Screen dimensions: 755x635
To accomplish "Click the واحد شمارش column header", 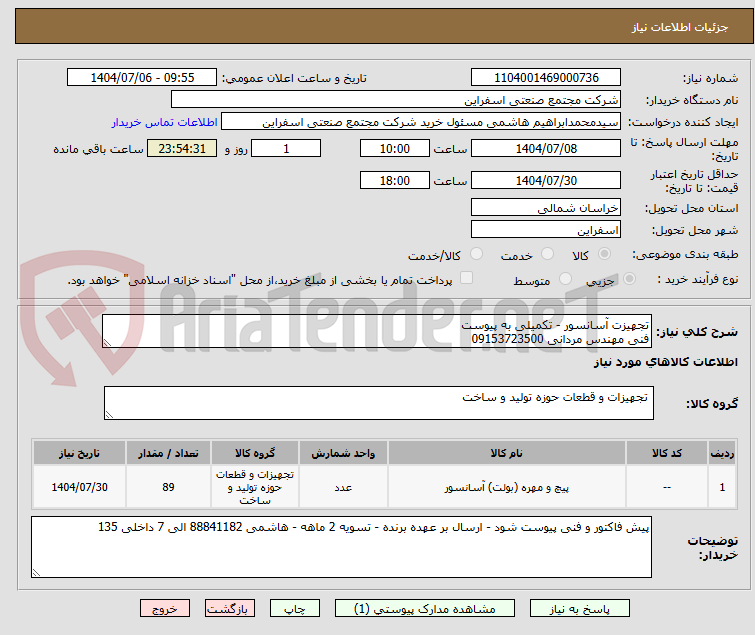I will tap(343, 453).
